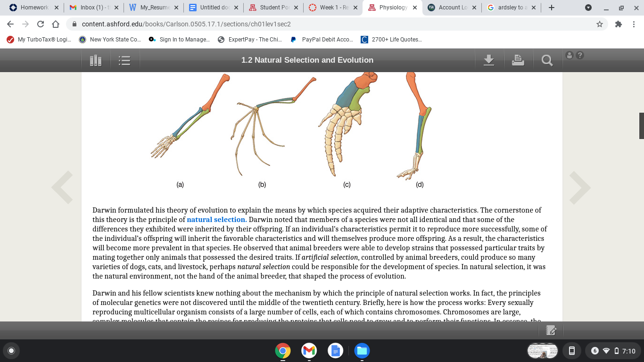Open the Chrome three-dot menu
644x362 pixels.
click(x=634, y=24)
